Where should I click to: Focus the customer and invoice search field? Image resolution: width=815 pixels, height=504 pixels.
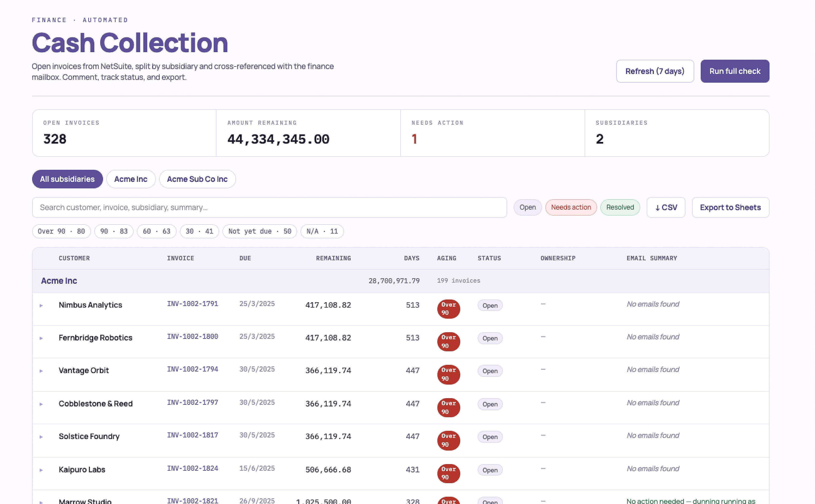[x=269, y=207]
